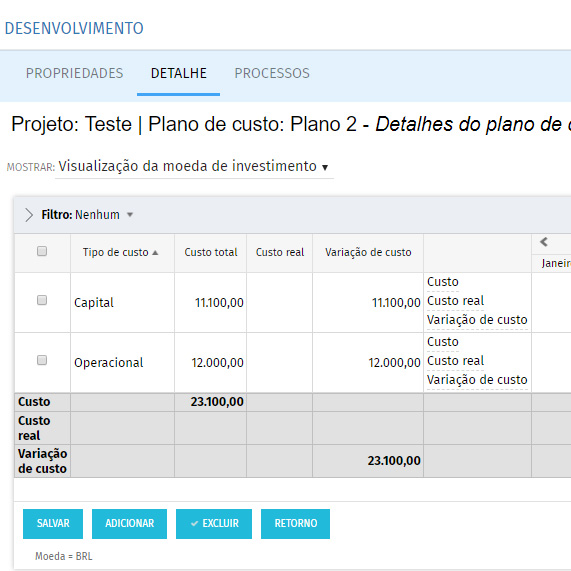Screen dimensions: 571x571
Task: Click the Excluir button
Action: point(214,524)
